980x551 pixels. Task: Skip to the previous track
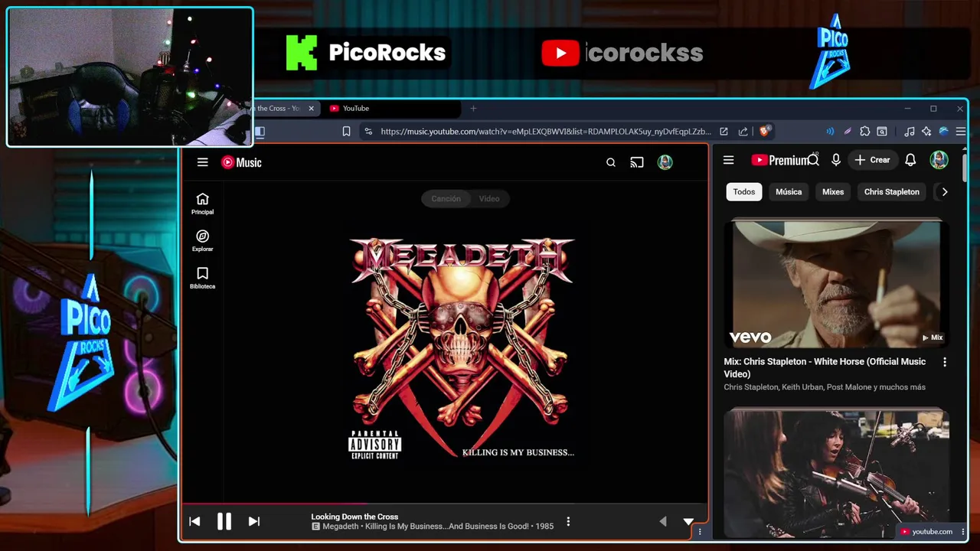point(194,521)
